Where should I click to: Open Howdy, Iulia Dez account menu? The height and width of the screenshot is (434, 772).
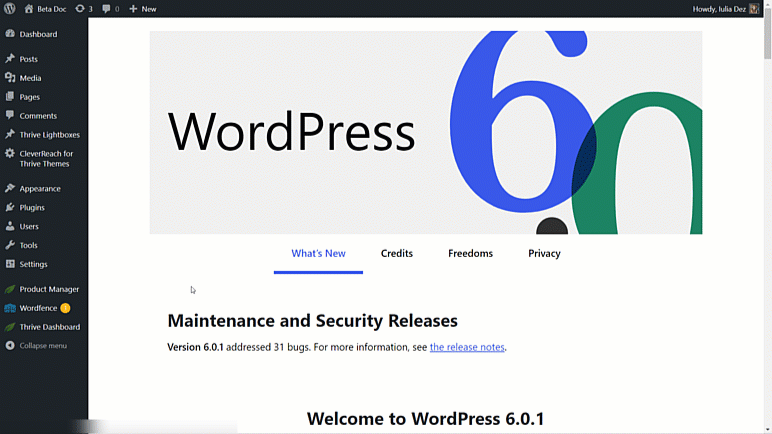(725, 9)
